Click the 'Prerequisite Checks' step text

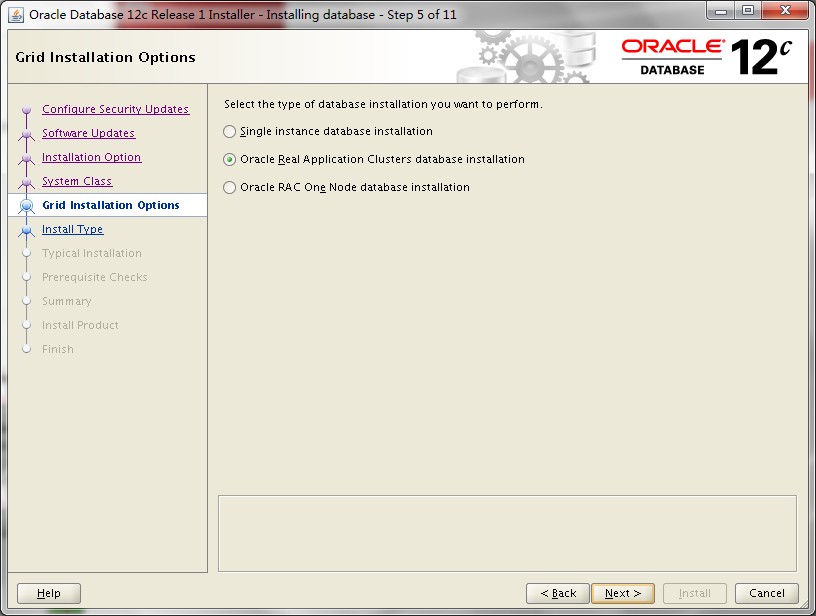(95, 277)
